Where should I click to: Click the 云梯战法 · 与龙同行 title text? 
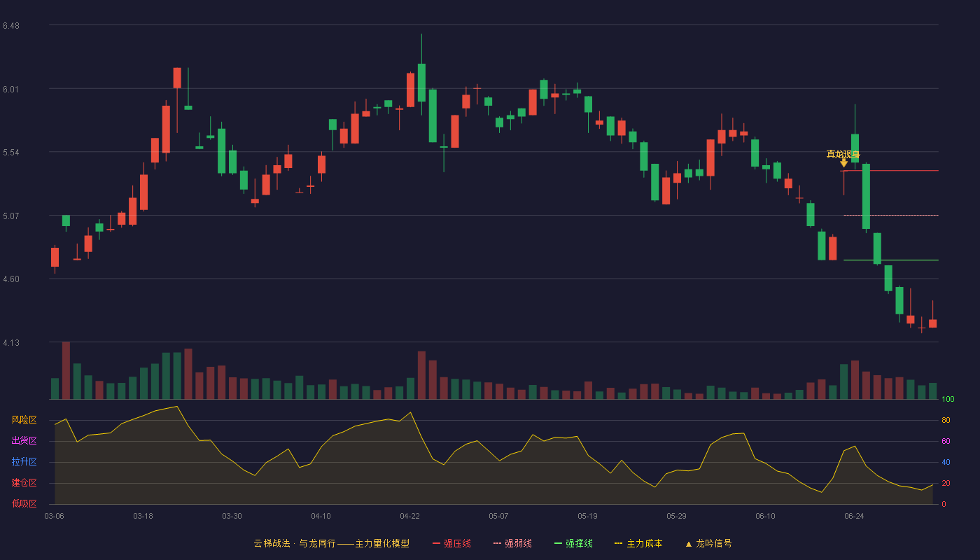[295, 543]
